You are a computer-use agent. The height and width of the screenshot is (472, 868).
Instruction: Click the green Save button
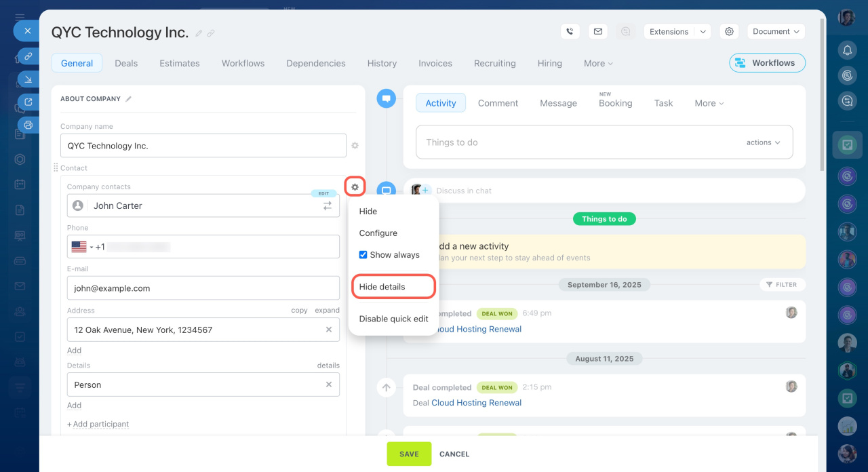[x=409, y=454]
